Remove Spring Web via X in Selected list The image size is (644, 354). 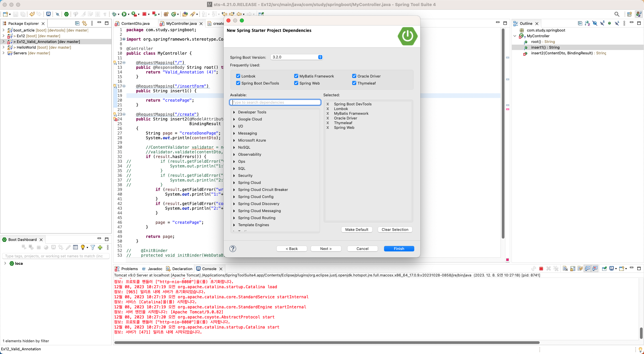(x=328, y=128)
